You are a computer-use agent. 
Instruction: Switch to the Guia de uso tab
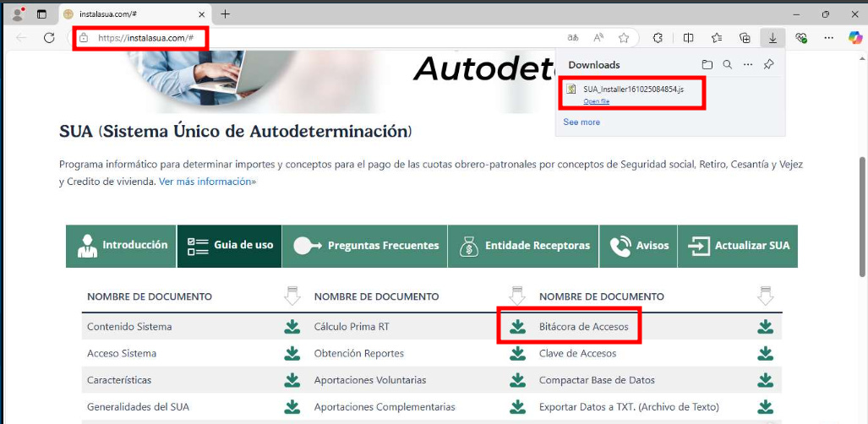pos(229,246)
